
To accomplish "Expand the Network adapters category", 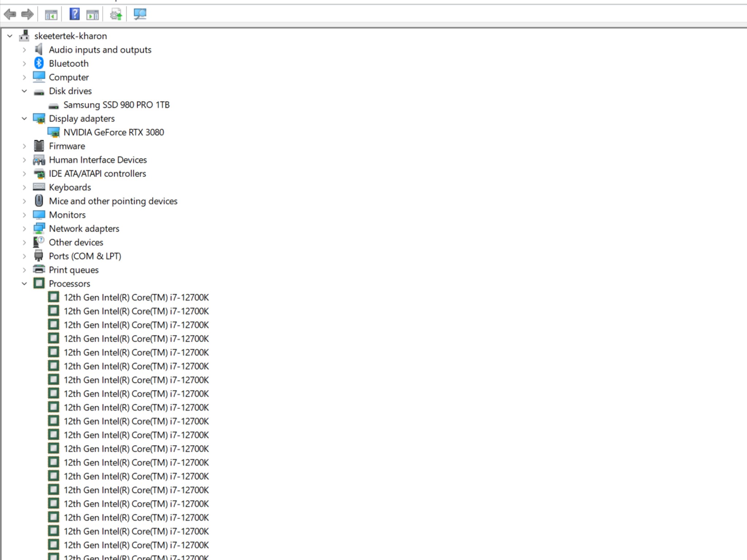I will click(x=24, y=229).
